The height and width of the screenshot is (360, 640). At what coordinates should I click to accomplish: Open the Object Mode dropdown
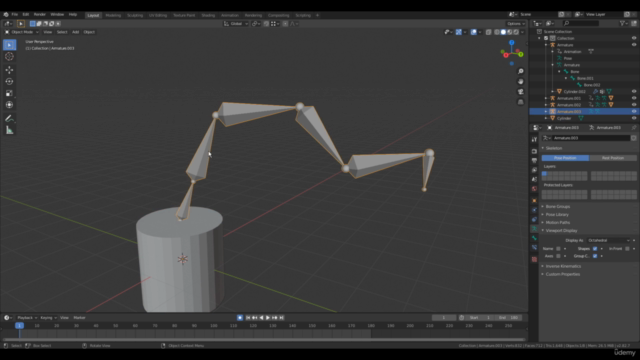point(22,32)
